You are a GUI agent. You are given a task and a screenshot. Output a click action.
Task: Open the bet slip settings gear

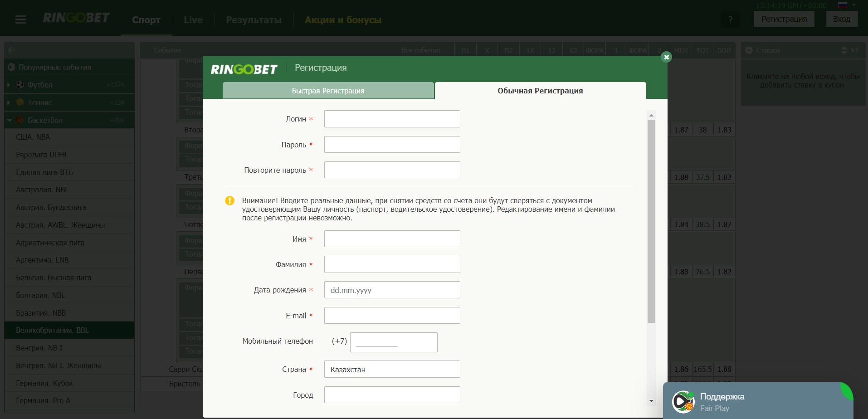tap(749, 50)
